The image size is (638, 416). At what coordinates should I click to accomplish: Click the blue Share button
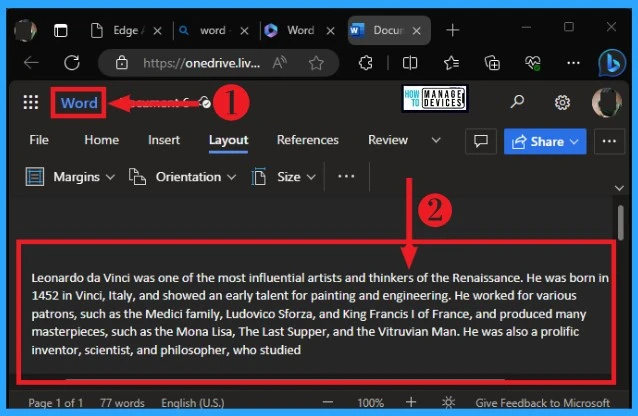(545, 141)
